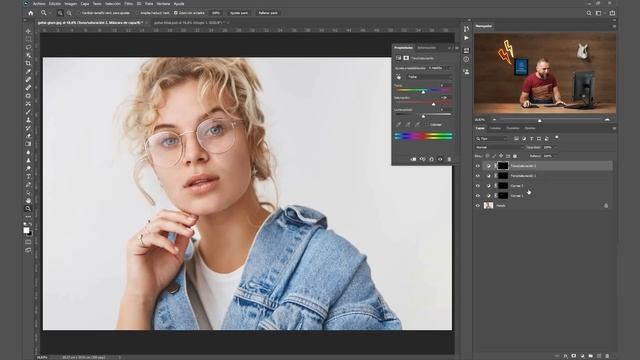Viewport: 640px width, 360px height.
Task: Open the blend mode Normal dropdown
Action: pyautogui.click(x=500, y=147)
